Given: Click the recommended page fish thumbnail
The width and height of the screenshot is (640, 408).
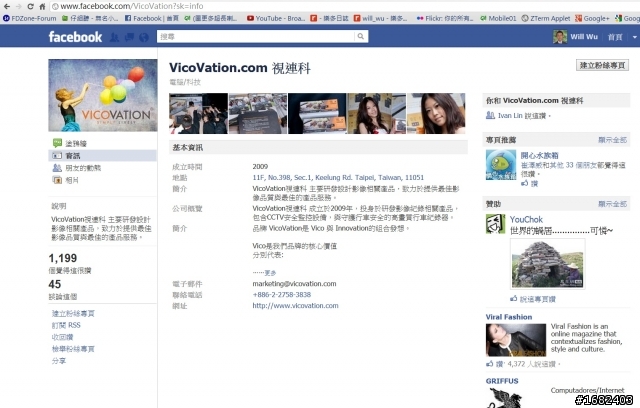Looking at the screenshot, I should click(501, 165).
